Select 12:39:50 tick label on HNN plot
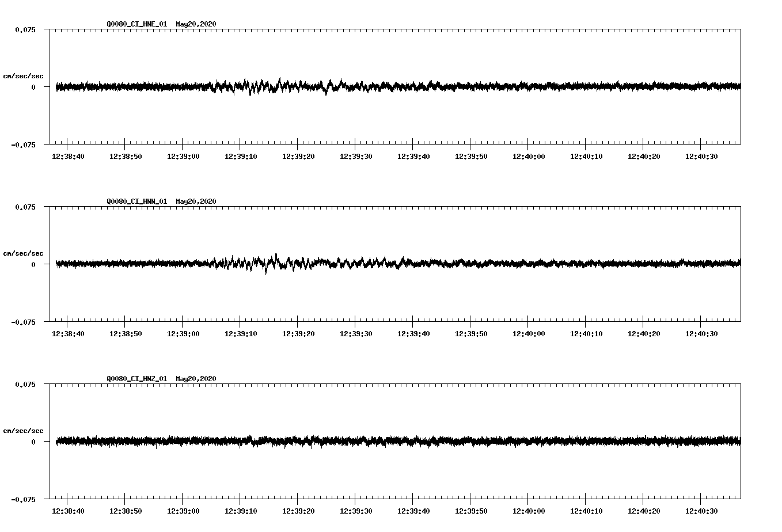Screen dimensions: 782x532 [x=471, y=334]
